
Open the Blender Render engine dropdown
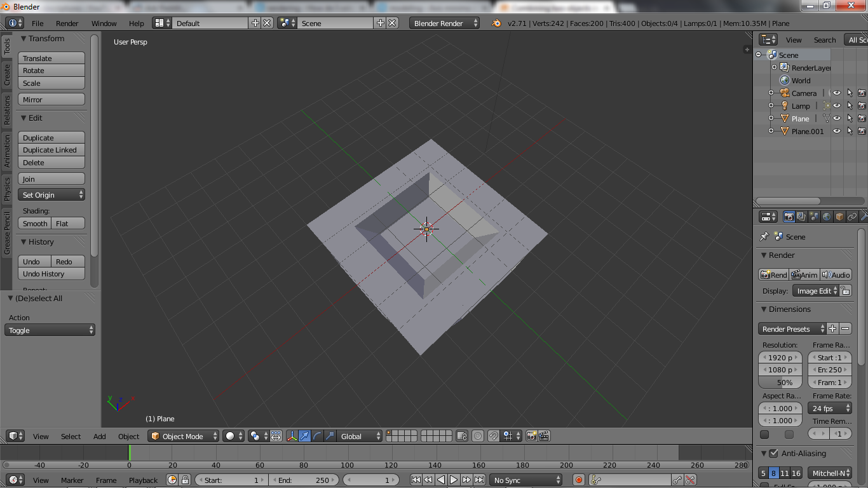[445, 23]
